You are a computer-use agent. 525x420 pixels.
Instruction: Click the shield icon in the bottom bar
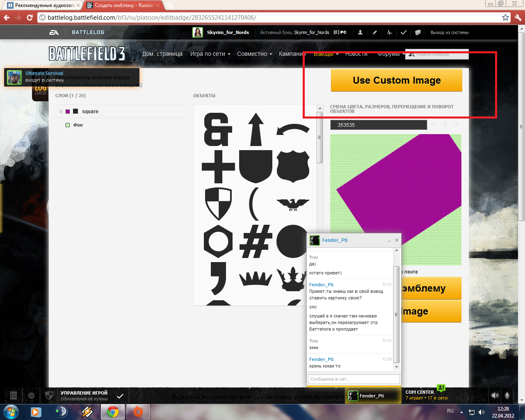click(49, 395)
